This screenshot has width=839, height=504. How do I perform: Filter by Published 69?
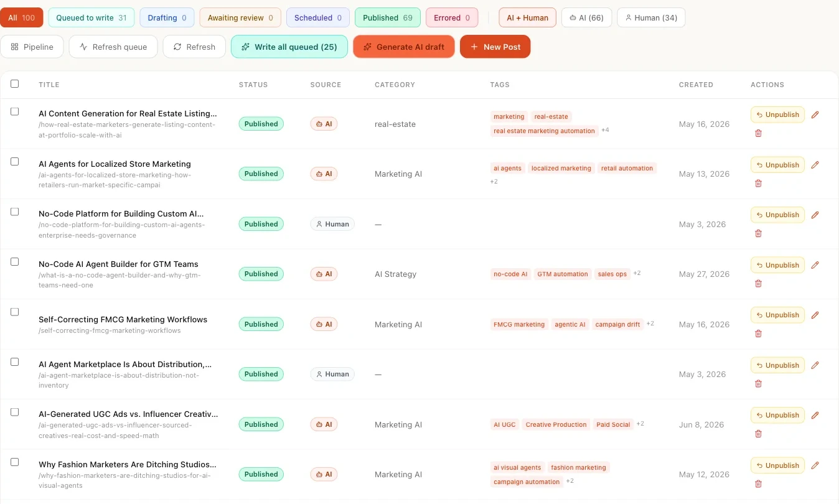tap(388, 17)
